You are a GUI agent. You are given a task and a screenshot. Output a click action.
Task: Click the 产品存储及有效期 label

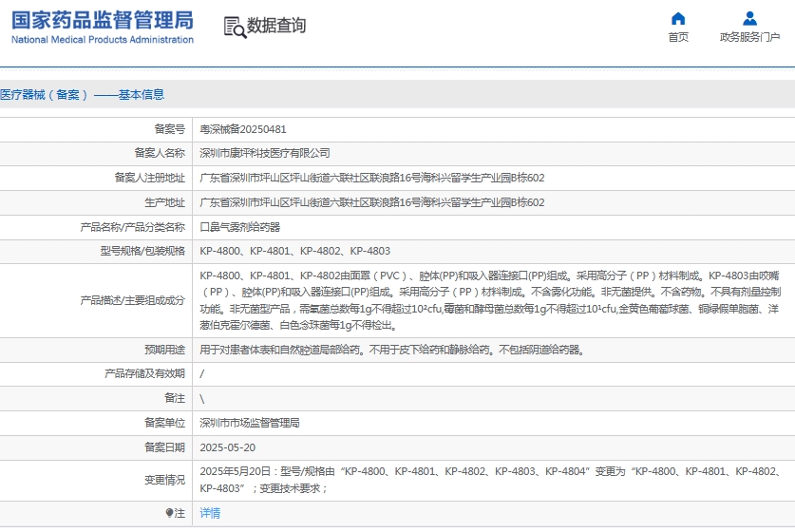point(144,373)
